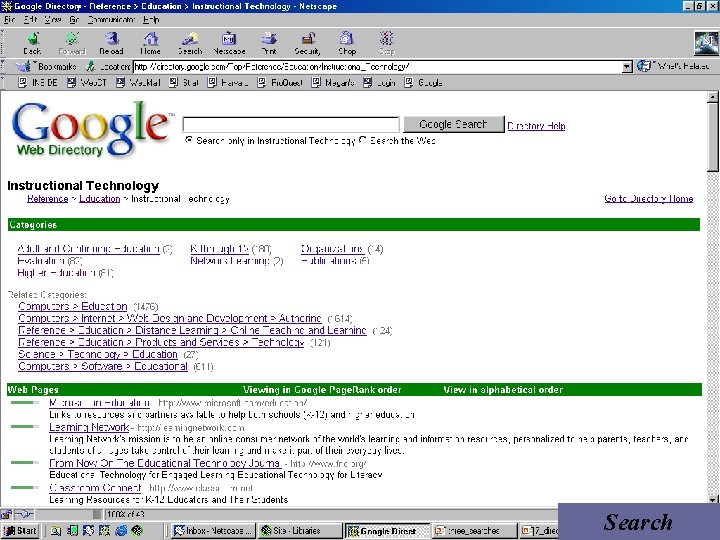Click the vertical scrollbar down arrow
Screen dimensions: 720x540
(x=713, y=500)
